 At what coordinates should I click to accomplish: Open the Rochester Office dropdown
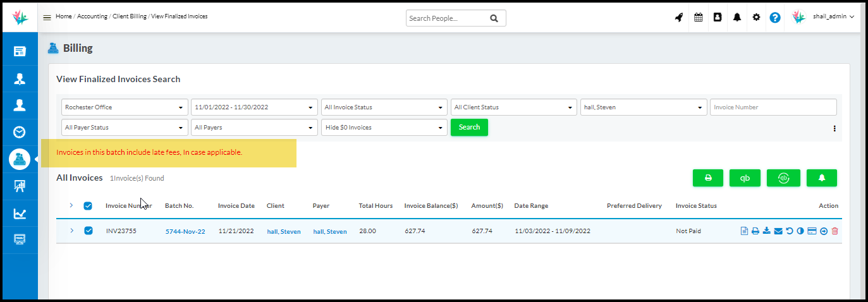click(x=125, y=107)
